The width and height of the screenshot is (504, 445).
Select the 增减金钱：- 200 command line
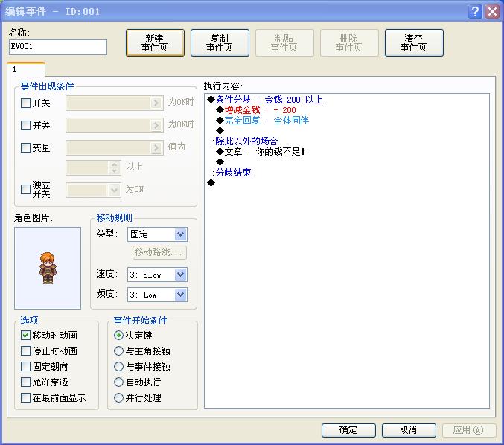[x=256, y=110]
